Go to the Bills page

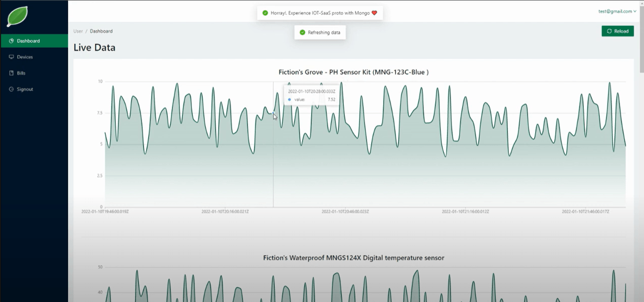coord(21,73)
